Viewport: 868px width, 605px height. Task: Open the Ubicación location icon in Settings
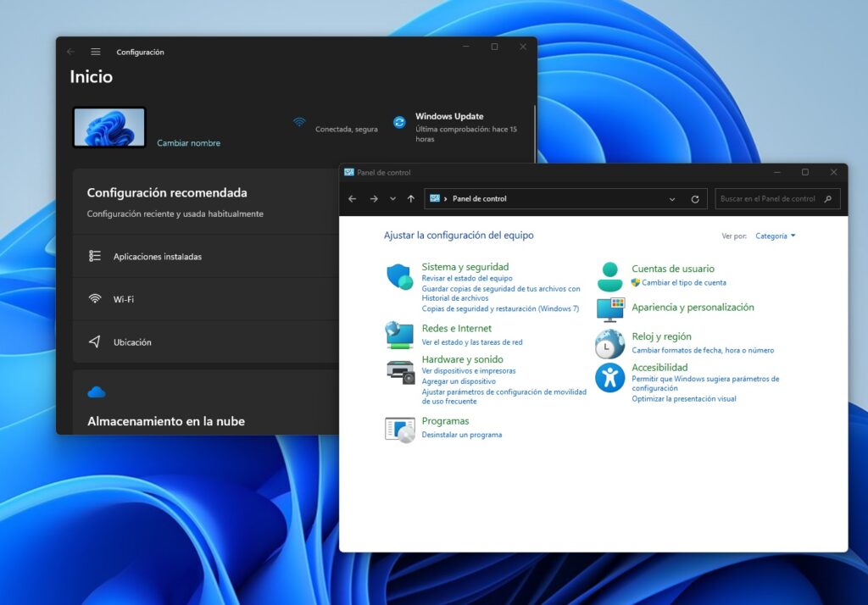point(92,341)
